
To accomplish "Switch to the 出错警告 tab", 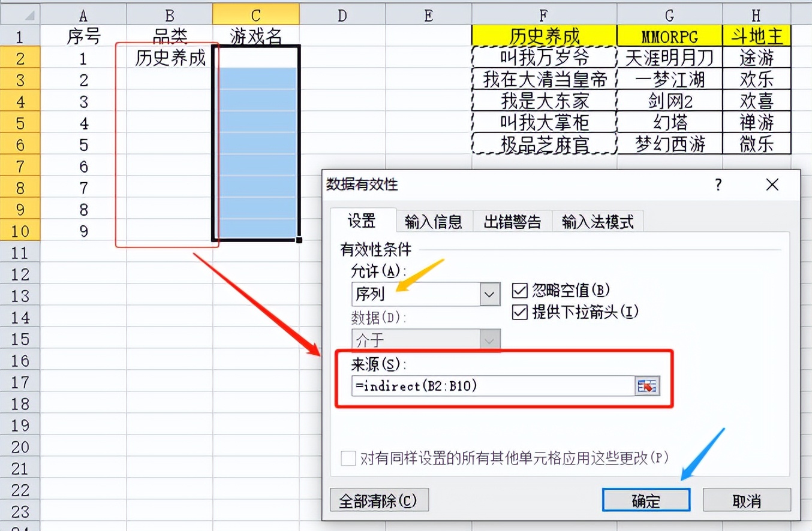I will [512, 222].
